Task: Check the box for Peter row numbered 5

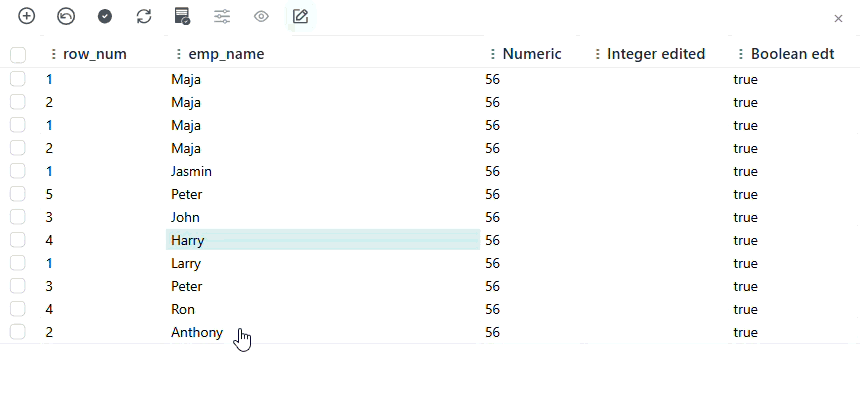Action: (x=18, y=194)
